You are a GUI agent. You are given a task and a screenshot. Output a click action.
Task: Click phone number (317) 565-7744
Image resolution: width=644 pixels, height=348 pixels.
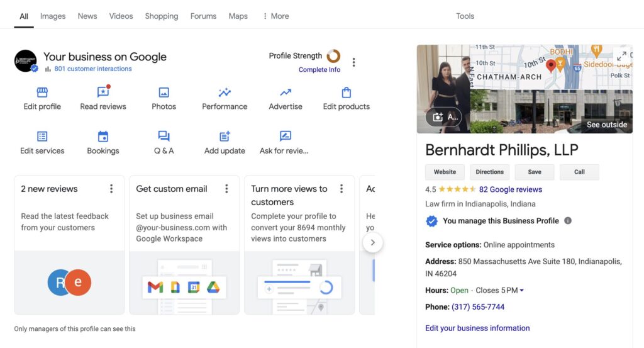coord(478,307)
